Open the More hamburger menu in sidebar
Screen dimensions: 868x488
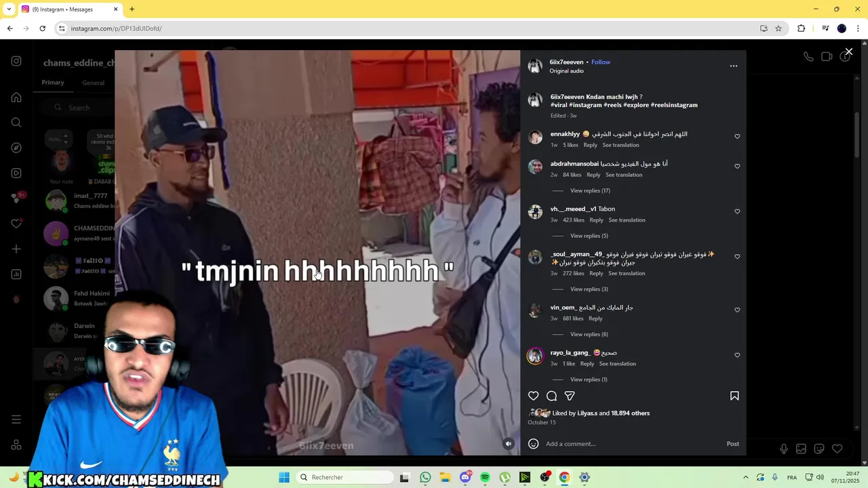coord(16,420)
